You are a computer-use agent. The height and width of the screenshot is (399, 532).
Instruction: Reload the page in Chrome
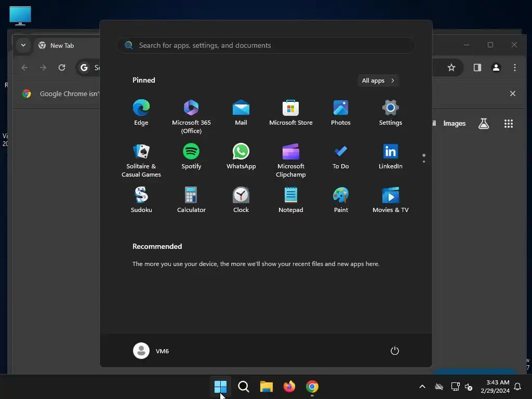(x=62, y=68)
